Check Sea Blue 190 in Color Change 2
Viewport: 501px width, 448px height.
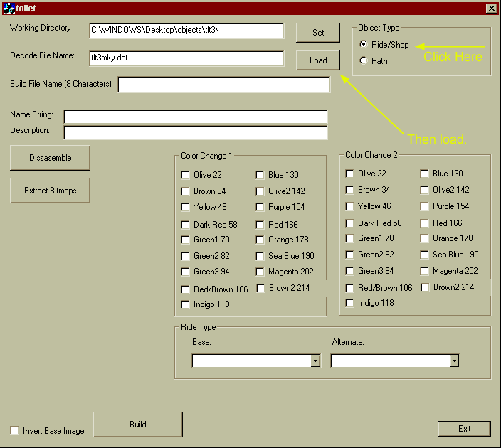point(424,255)
